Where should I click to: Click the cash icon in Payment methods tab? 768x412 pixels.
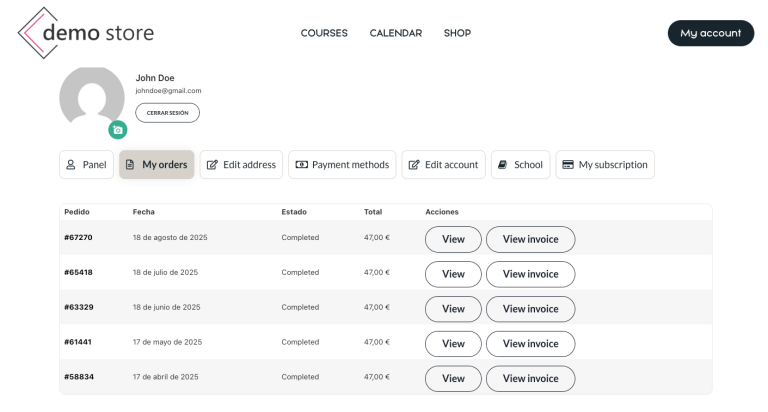click(x=300, y=165)
